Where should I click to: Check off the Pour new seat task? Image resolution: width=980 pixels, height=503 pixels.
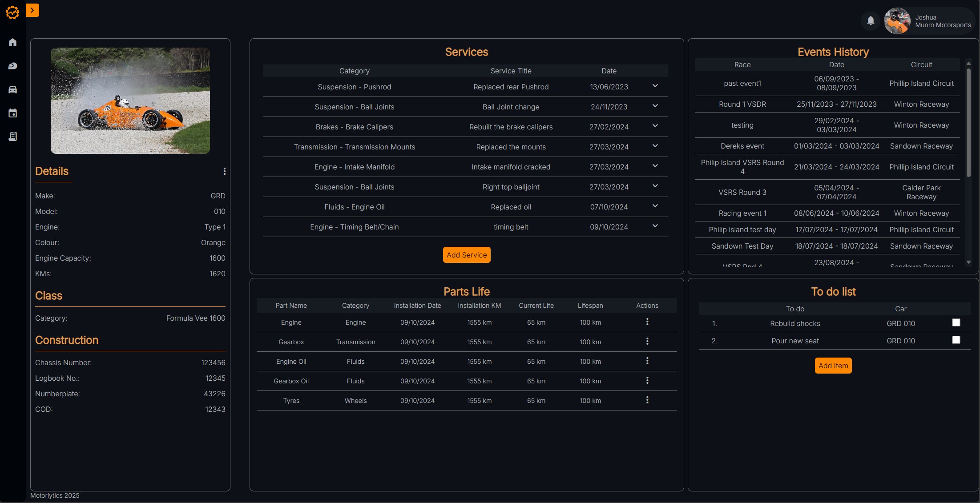[x=956, y=340]
